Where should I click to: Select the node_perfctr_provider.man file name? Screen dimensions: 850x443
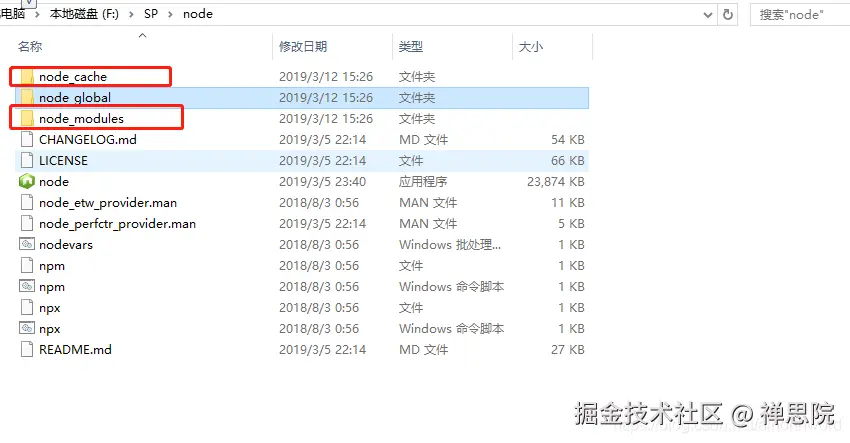118,224
